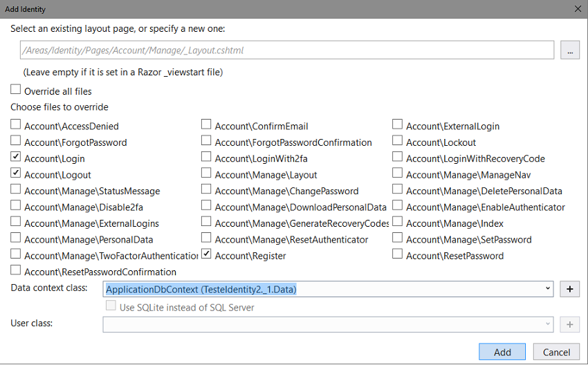This screenshot has height=365, width=588.
Task: Open the Data context class dropdown
Action: pyautogui.click(x=547, y=289)
